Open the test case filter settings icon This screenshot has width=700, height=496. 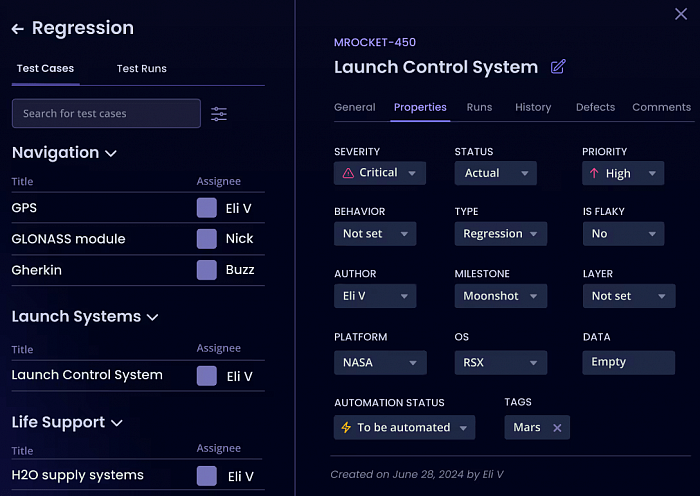coord(219,114)
